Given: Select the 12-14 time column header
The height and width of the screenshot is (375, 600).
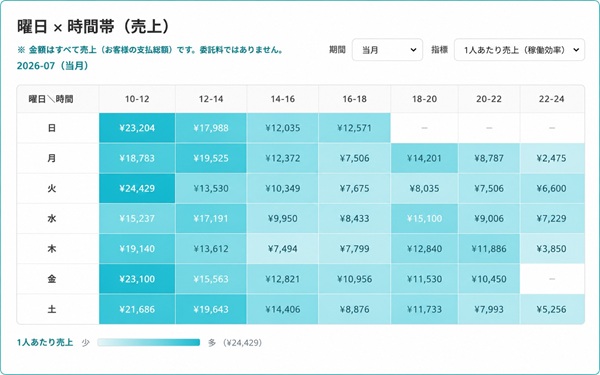Looking at the screenshot, I should 211,99.
